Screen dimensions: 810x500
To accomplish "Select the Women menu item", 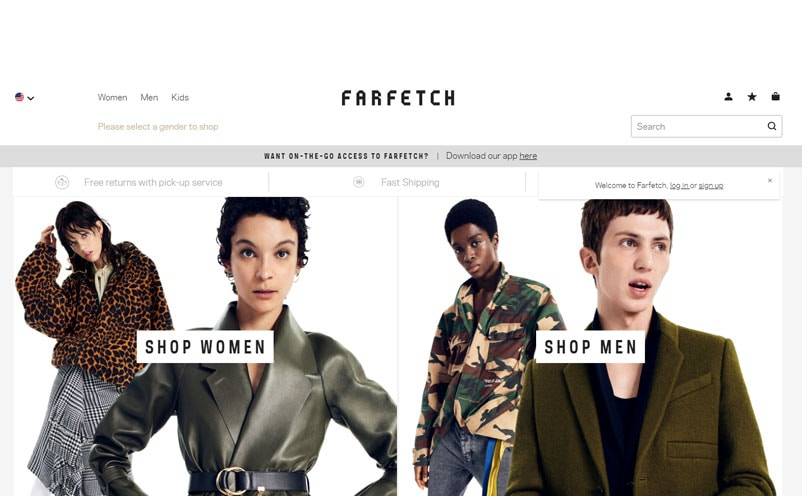I will (112, 97).
